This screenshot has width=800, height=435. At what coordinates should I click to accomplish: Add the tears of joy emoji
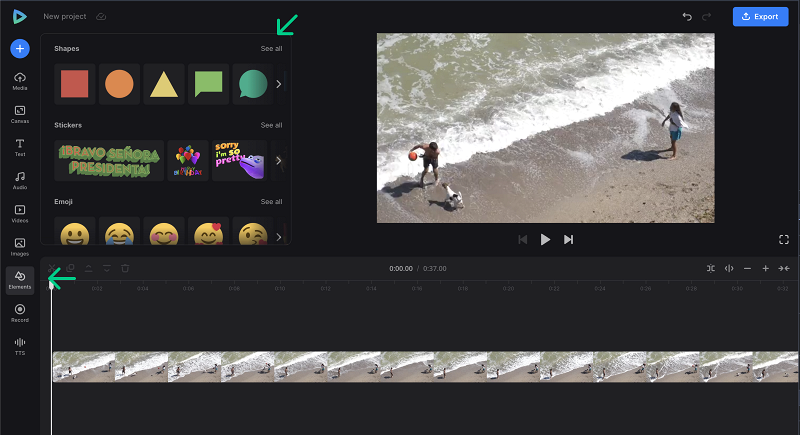(119, 233)
